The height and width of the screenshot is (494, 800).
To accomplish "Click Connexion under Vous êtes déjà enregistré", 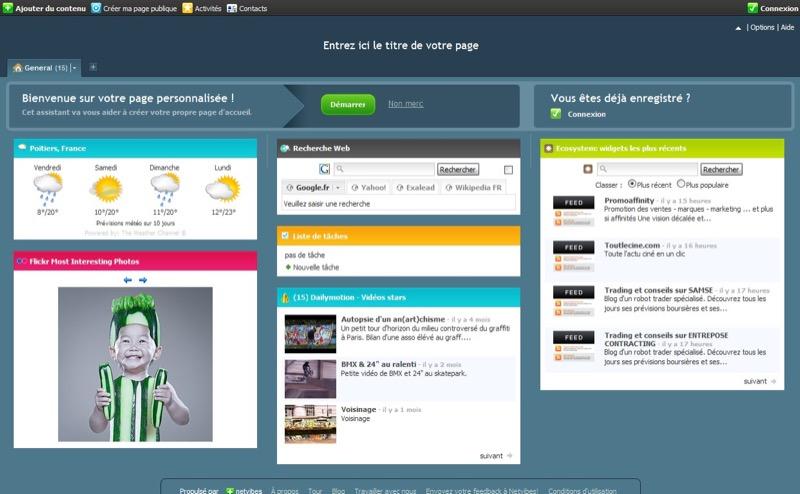I will coord(586,114).
